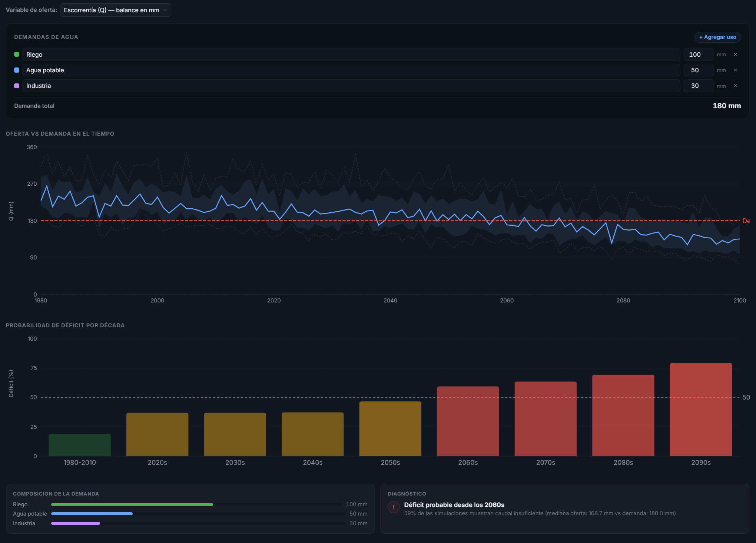The width and height of the screenshot is (756, 543).
Task: Remove the Agua potable demand row
Action: pos(735,70)
